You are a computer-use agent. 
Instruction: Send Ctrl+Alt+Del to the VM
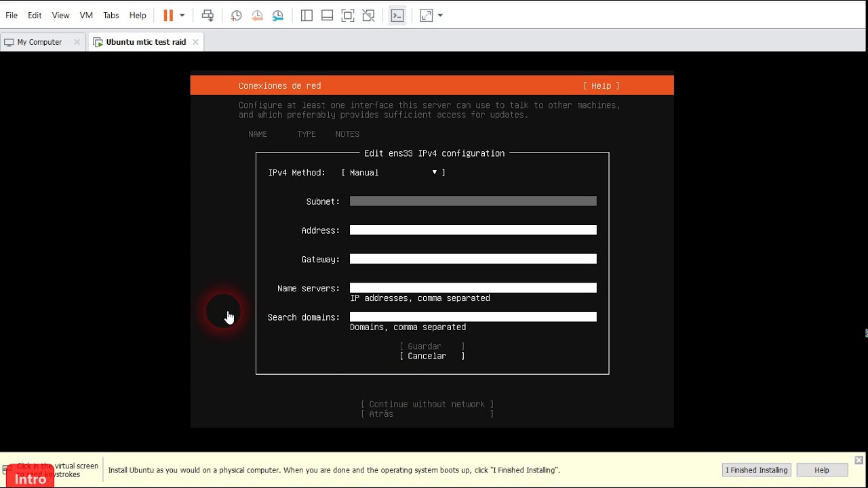point(208,15)
